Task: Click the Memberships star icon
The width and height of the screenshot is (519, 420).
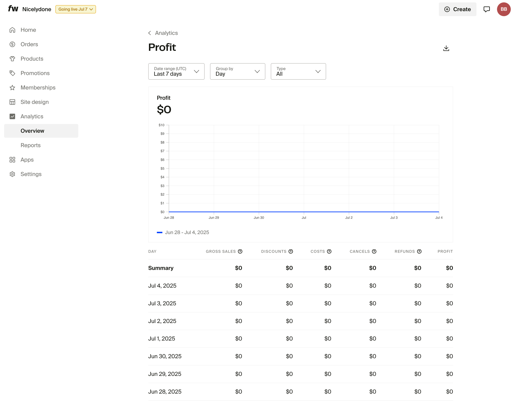Action: point(12,88)
